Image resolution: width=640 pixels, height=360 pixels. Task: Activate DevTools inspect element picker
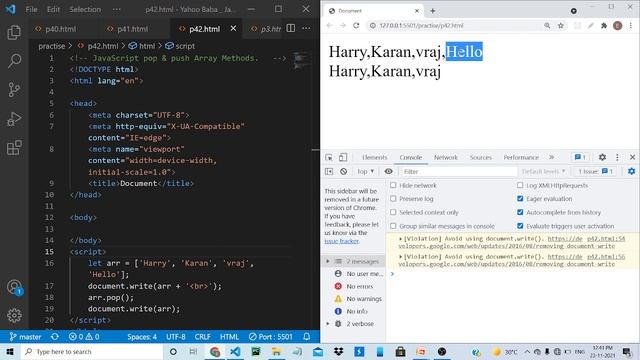point(329,157)
